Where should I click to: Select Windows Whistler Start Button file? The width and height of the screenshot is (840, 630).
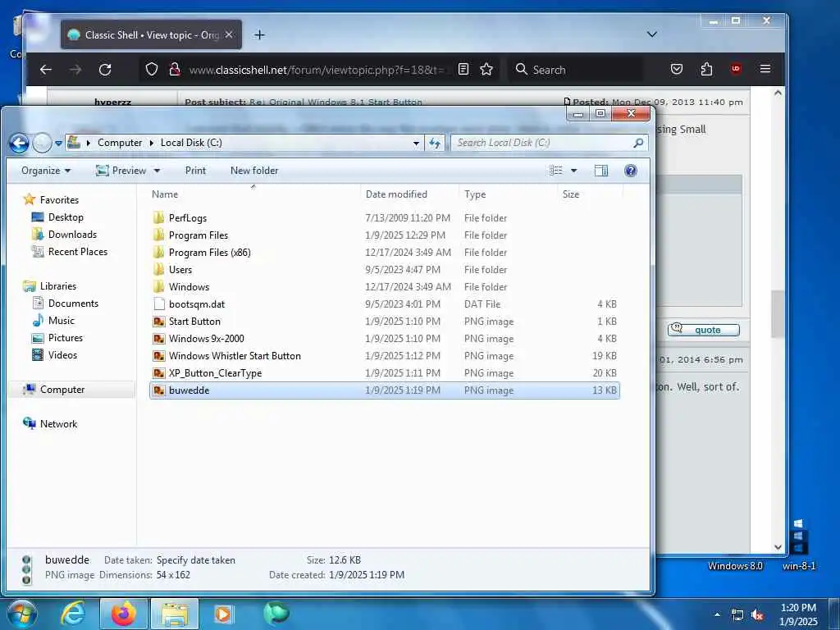(235, 356)
